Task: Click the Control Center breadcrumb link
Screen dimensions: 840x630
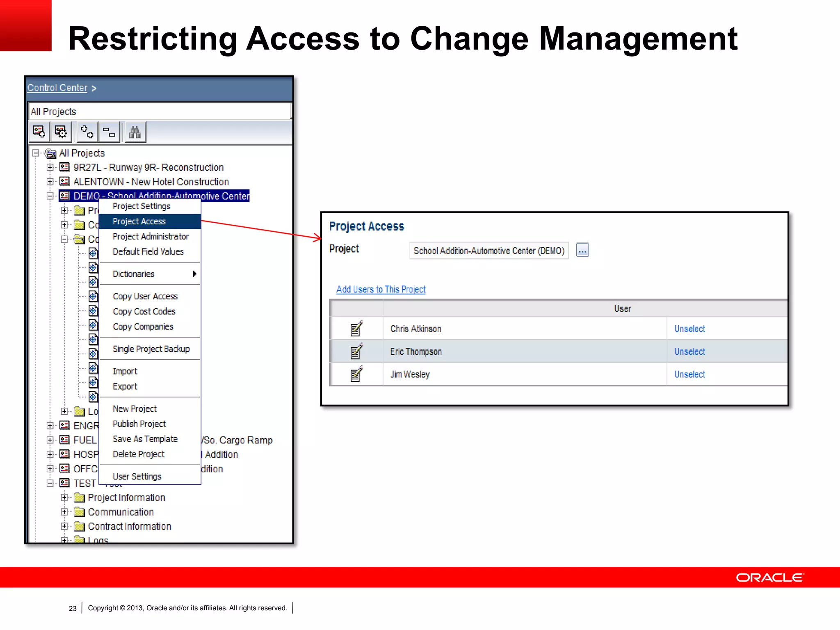Action: [x=57, y=88]
